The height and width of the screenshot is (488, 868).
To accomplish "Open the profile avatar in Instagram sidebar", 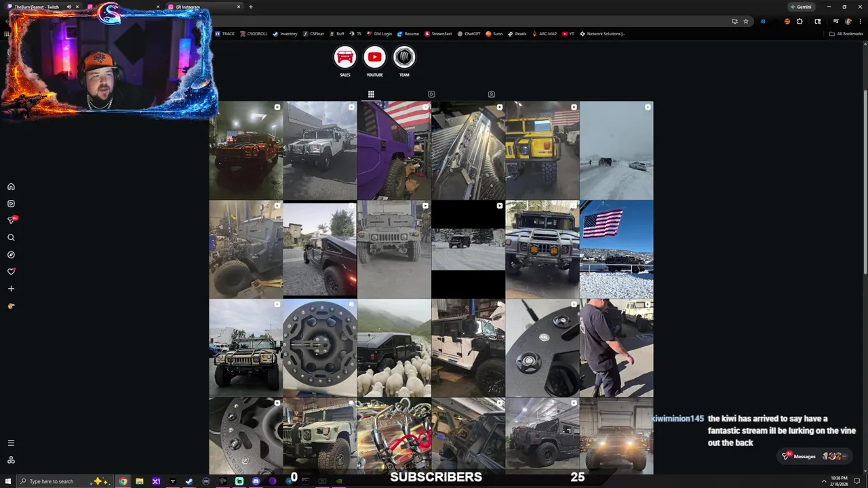I will coord(11,306).
